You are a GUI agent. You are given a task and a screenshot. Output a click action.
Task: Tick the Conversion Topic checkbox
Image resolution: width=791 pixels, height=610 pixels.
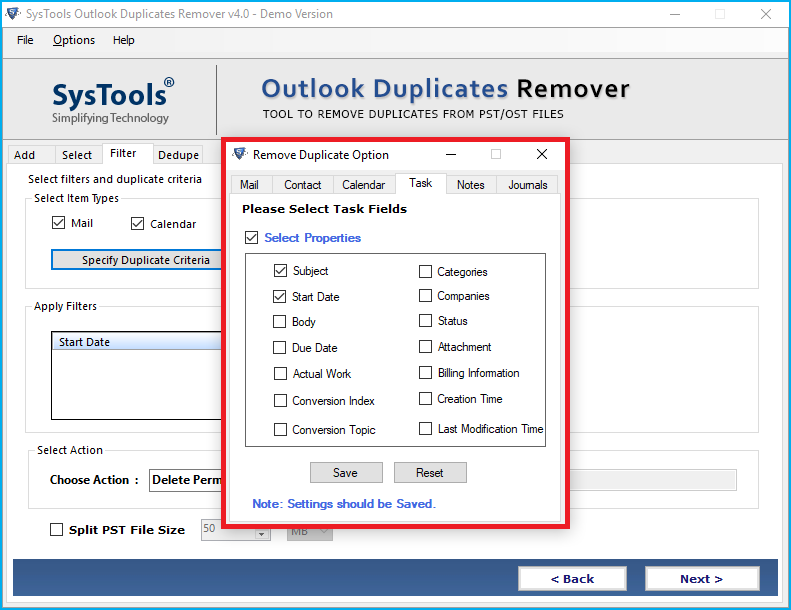[x=280, y=430]
